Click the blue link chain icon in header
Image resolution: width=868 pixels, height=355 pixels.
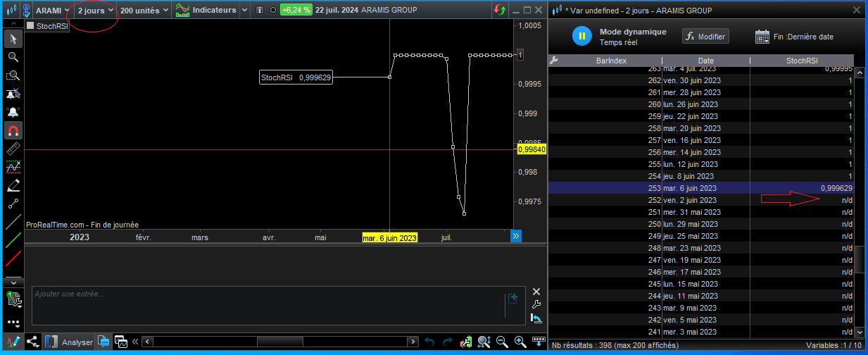click(x=26, y=11)
